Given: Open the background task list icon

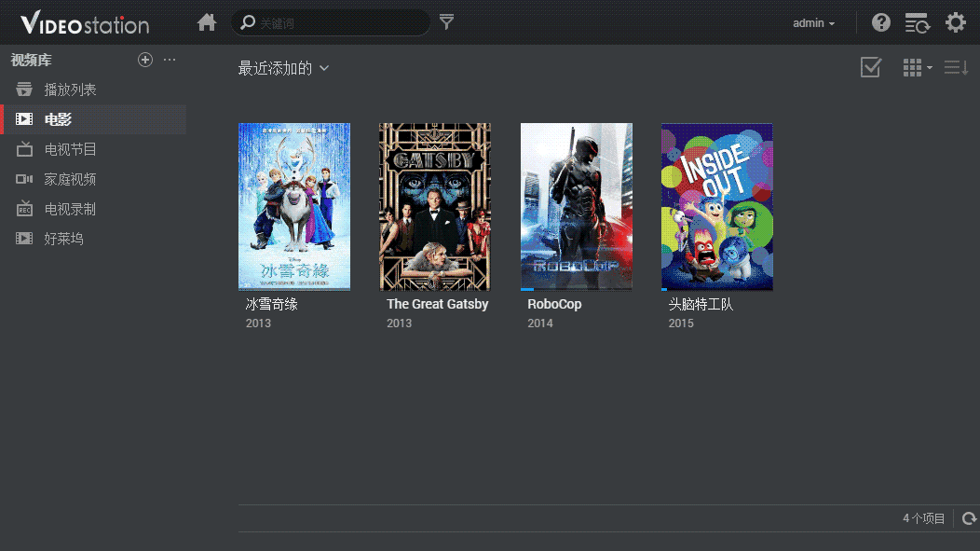Looking at the screenshot, I should 918,22.
